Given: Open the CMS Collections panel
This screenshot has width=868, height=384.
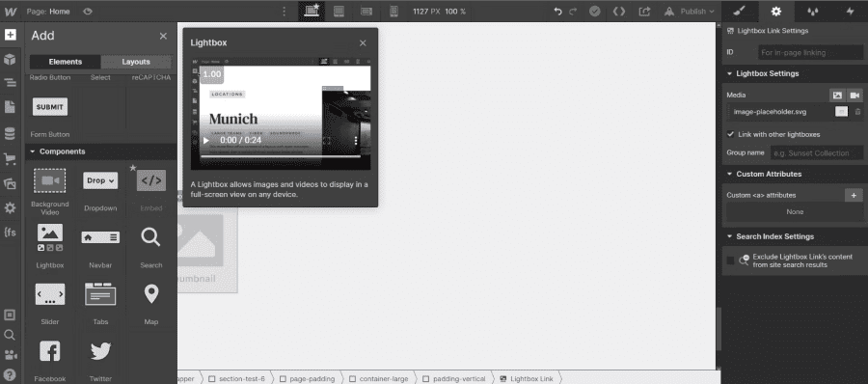Looking at the screenshot, I should [10, 133].
